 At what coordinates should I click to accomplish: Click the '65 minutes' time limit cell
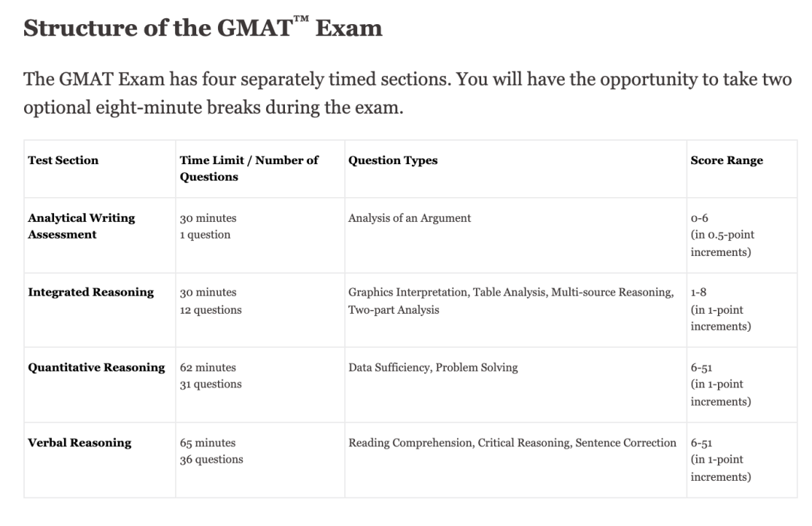[208, 443]
